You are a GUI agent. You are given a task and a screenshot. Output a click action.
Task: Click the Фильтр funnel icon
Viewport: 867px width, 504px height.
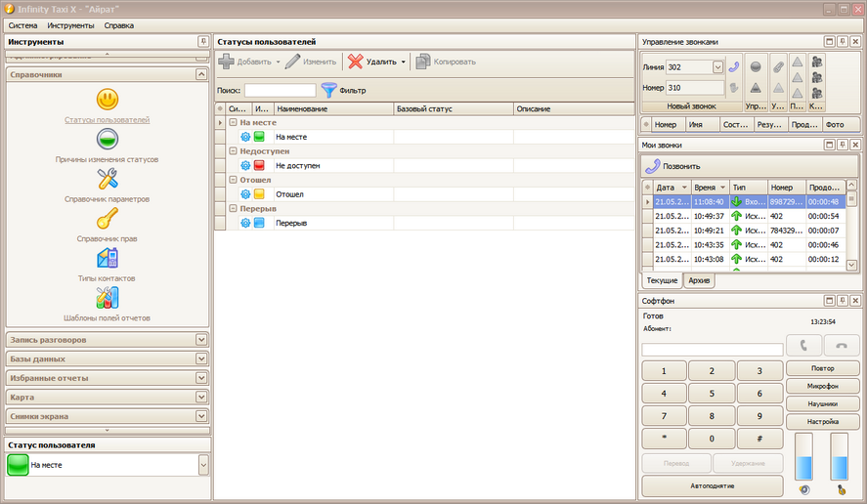click(x=329, y=90)
